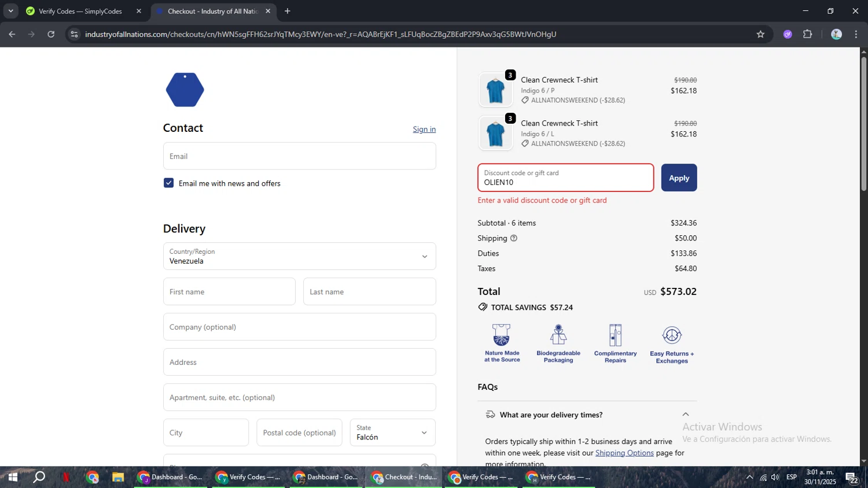Click the First name field

tap(229, 291)
